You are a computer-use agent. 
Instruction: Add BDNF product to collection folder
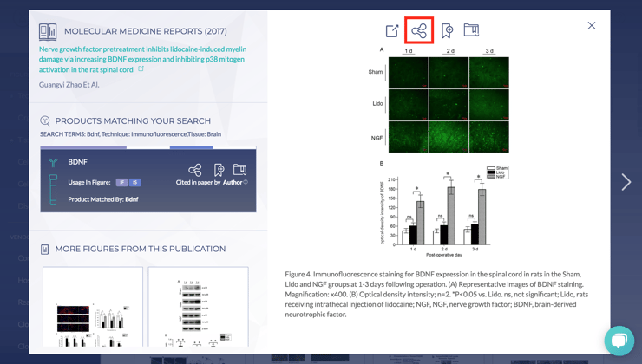tap(240, 169)
